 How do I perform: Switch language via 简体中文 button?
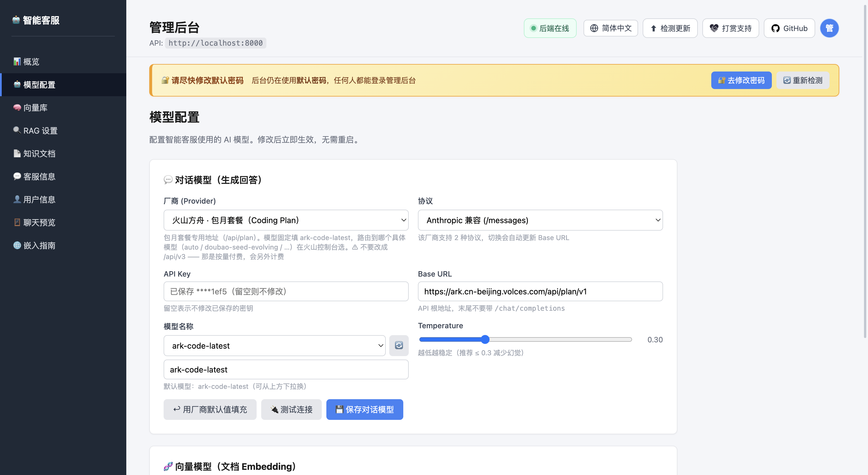tap(611, 28)
